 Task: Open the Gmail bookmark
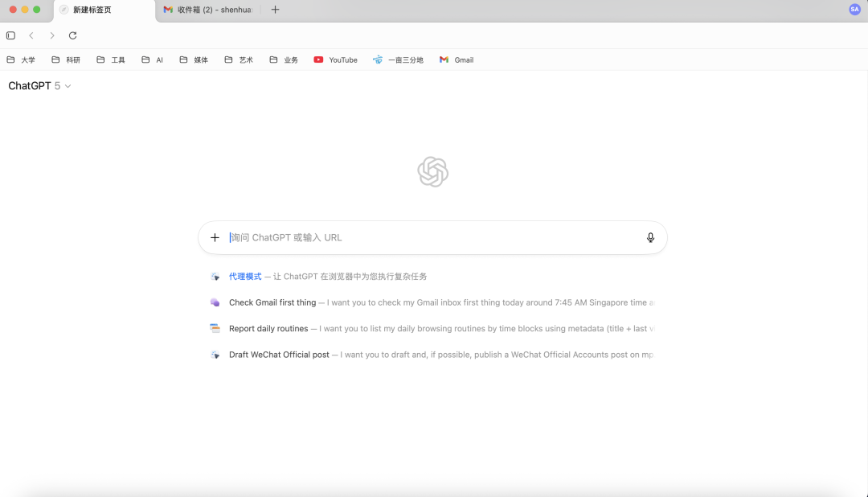click(457, 60)
